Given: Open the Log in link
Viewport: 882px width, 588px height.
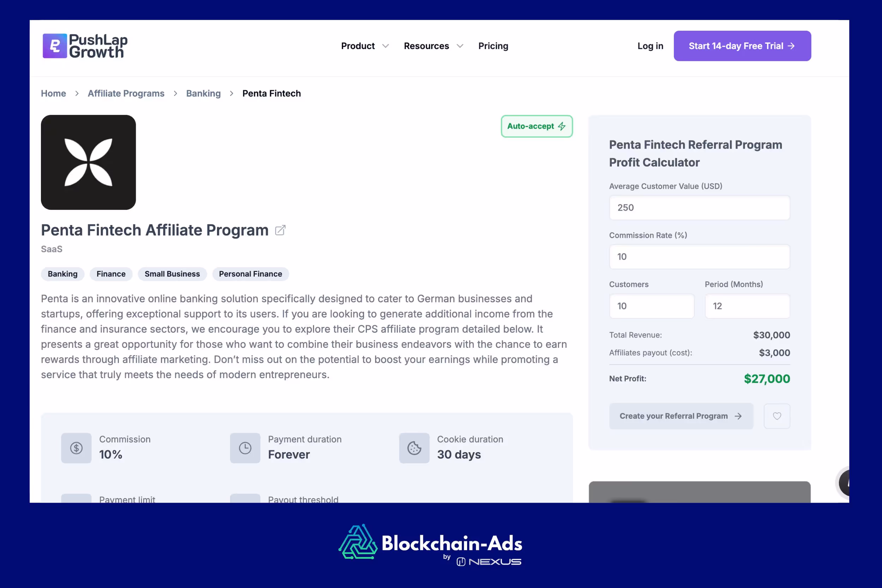Looking at the screenshot, I should tap(650, 46).
